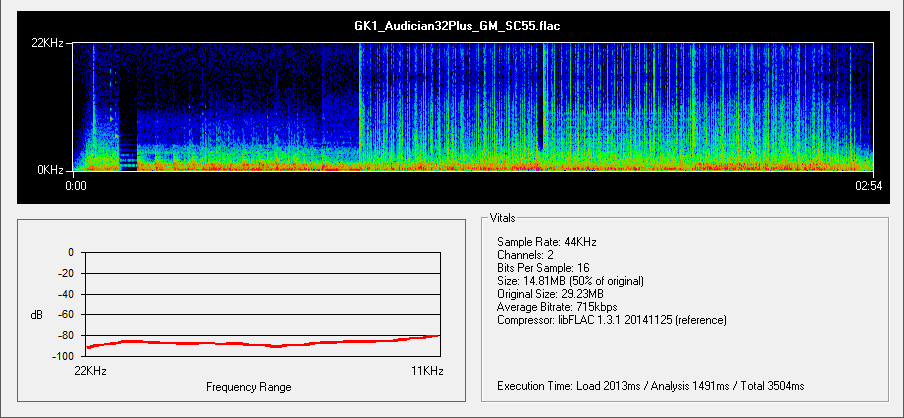
Task: Click the Frequency Range caption
Action: pyautogui.click(x=249, y=387)
